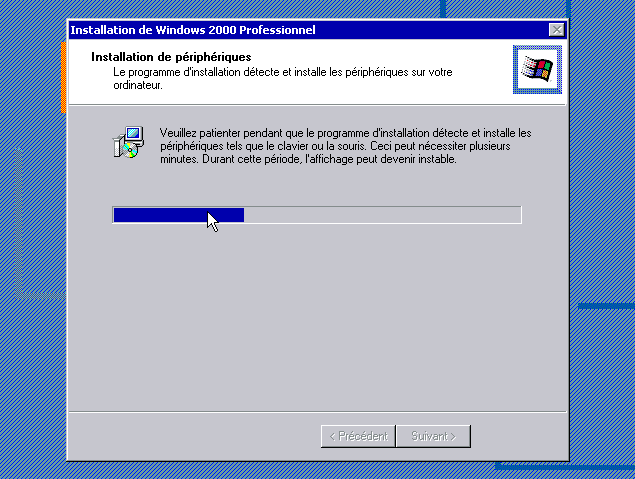Click the Précédent button

[x=358, y=436]
